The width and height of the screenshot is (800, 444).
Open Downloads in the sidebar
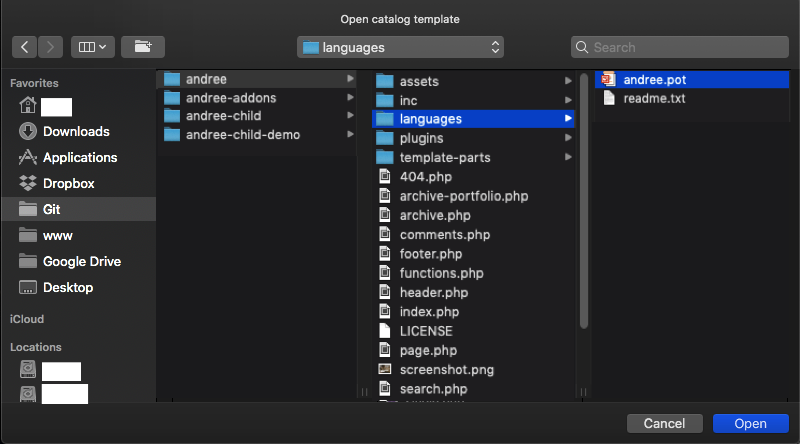(76, 131)
